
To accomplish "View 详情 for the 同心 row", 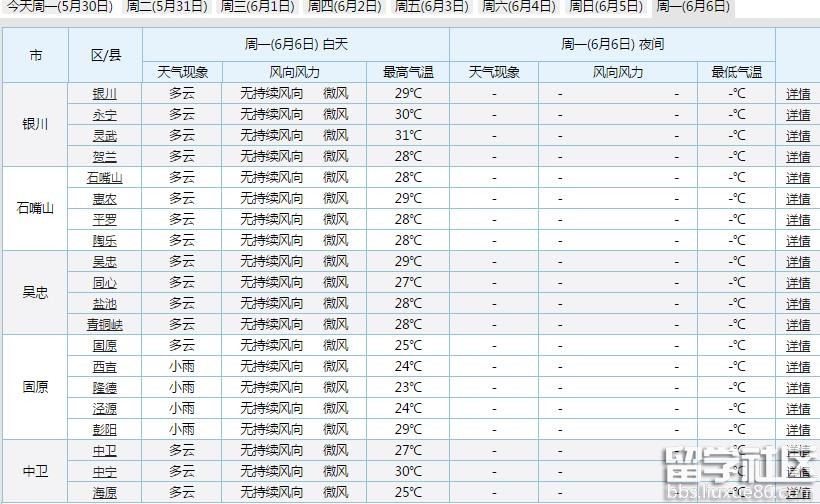I will (x=797, y=283).
